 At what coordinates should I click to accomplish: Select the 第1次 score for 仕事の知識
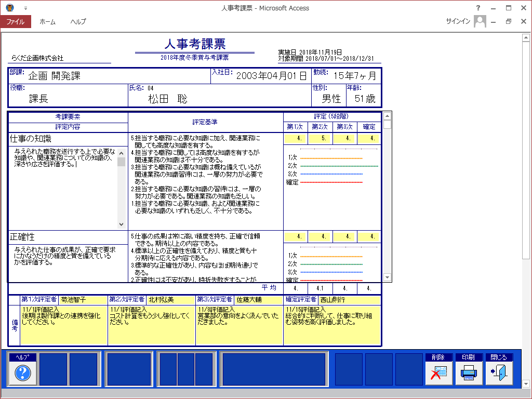click(x=296, y=138)
